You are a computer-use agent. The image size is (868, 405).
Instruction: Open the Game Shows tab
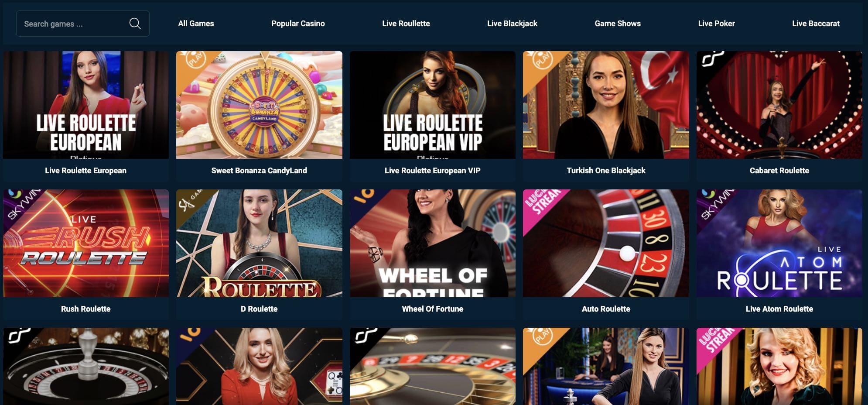click(618, 24)
